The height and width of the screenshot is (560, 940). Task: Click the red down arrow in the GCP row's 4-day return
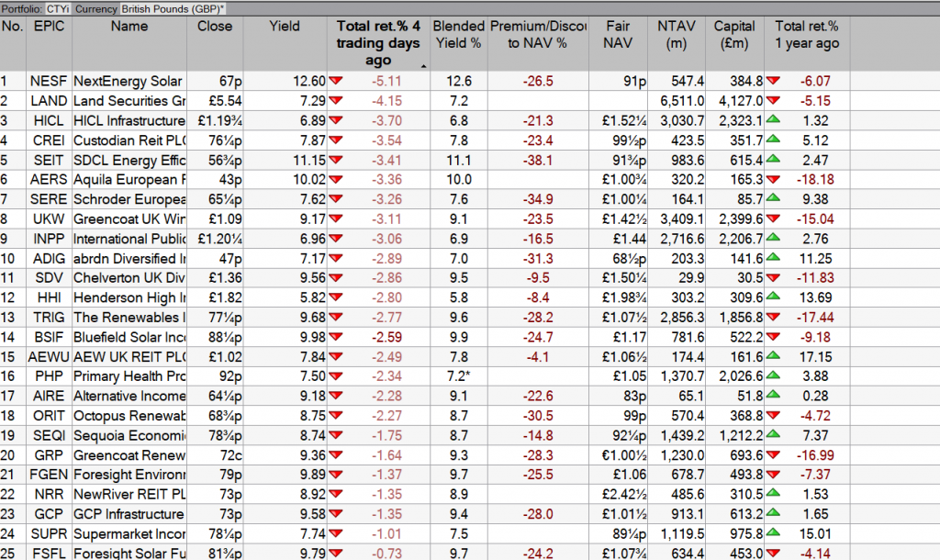click(x=336, y=514)
